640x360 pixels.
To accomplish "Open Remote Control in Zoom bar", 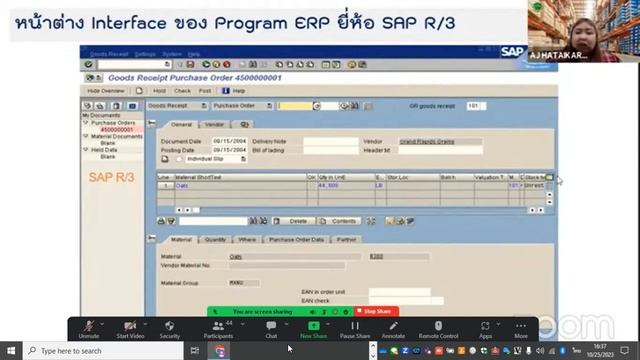I will click(438, 326).
